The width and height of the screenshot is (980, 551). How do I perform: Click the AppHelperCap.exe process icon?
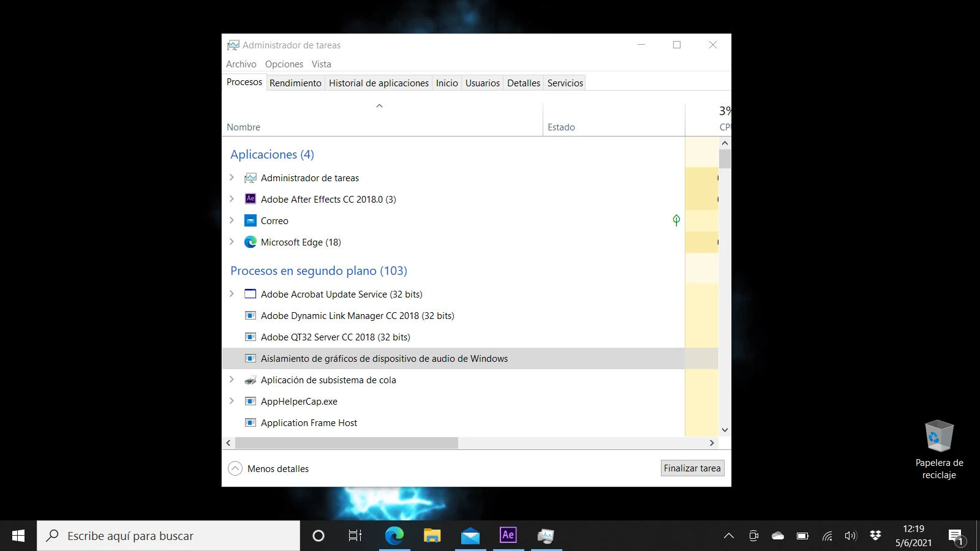pos(250,402)
